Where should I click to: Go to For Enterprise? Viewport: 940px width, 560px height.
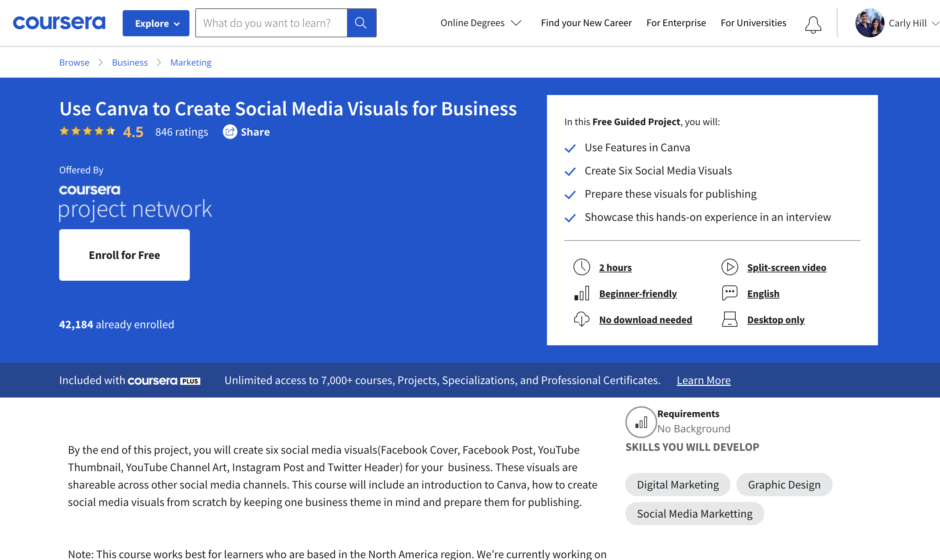pos(676,23)
